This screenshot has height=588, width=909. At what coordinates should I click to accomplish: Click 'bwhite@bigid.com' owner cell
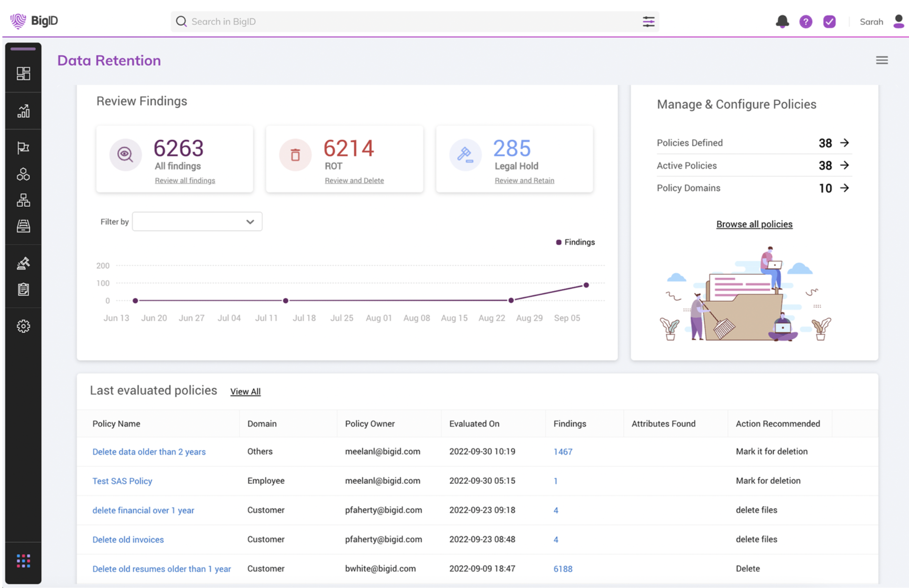click(380, 568)
